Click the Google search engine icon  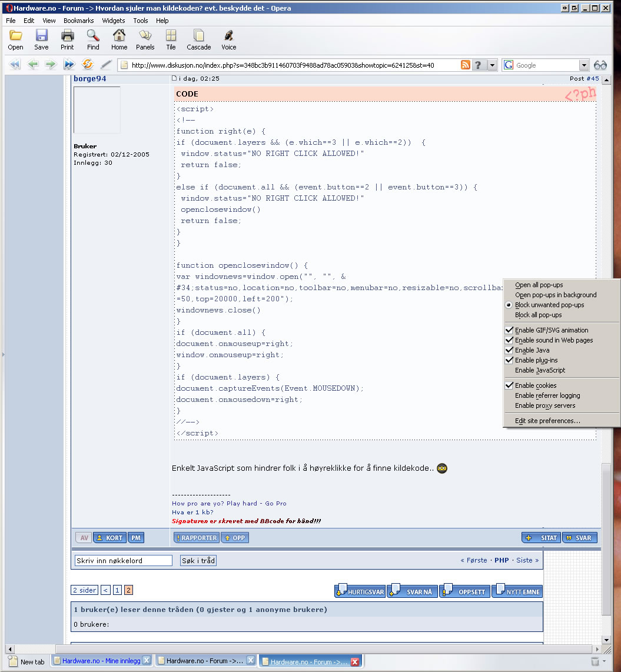509,65
